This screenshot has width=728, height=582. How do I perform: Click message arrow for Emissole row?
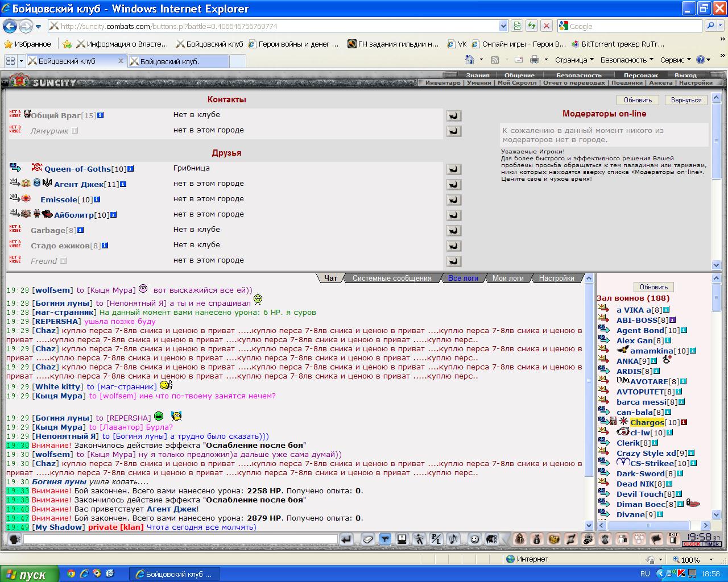[x=453, y=199]
